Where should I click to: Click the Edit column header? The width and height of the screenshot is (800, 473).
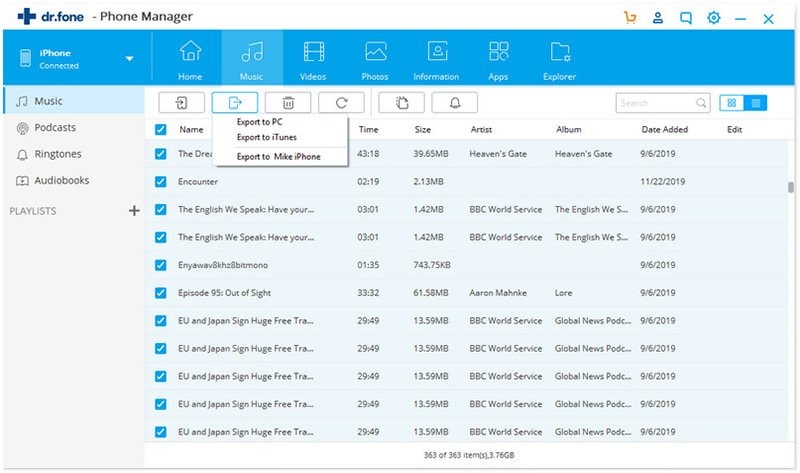734,130
